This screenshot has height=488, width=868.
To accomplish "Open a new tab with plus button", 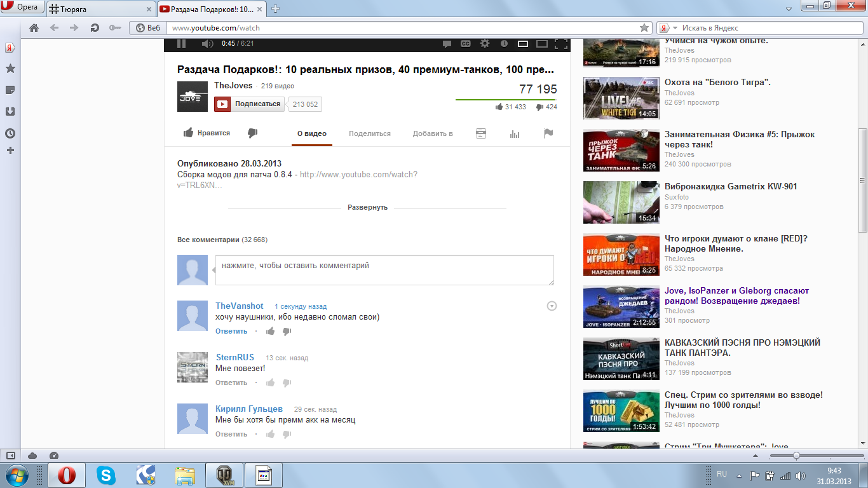I will click(x=275, y=9).
